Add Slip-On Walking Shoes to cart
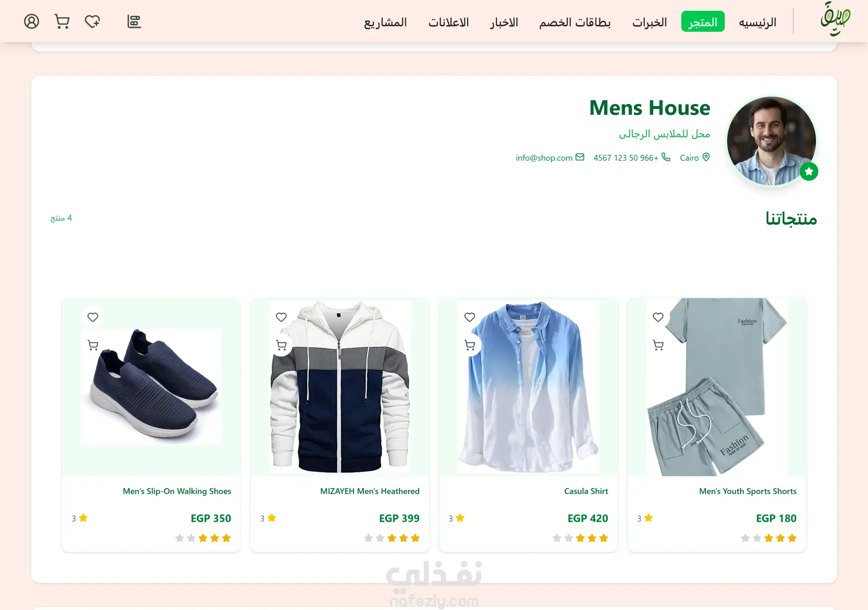The height and width of the screenshot is (610, 868). (x=93, y=345)
